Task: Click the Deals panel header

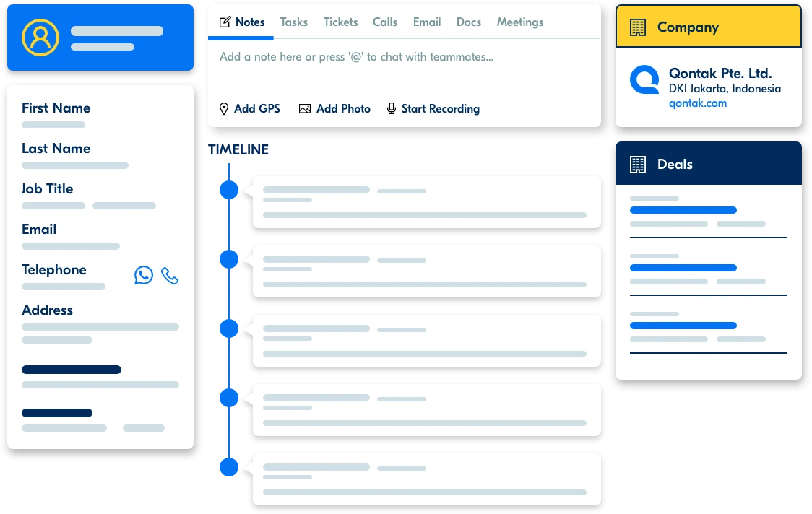Action: pos(709,164)
